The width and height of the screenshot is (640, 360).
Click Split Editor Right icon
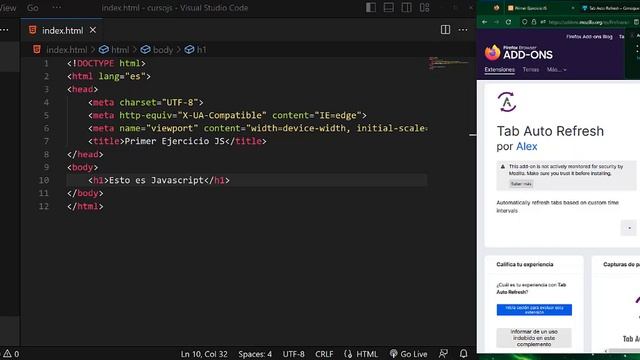point(445,30)
